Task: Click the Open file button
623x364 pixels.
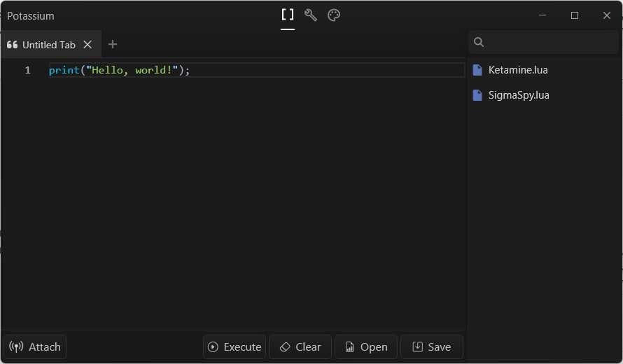Action: (366, 347)
